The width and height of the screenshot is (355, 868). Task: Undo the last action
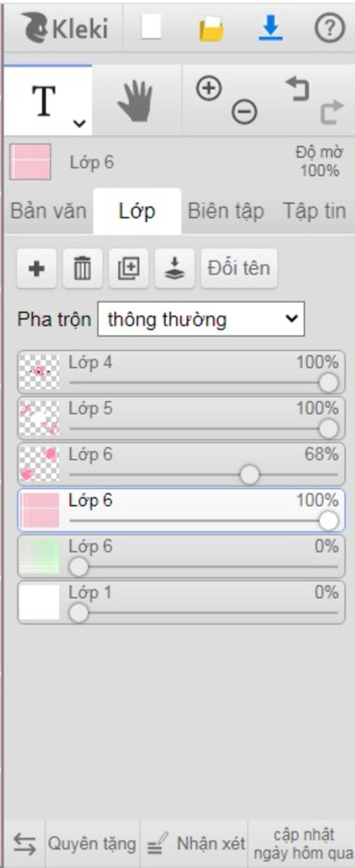point(297,89)
